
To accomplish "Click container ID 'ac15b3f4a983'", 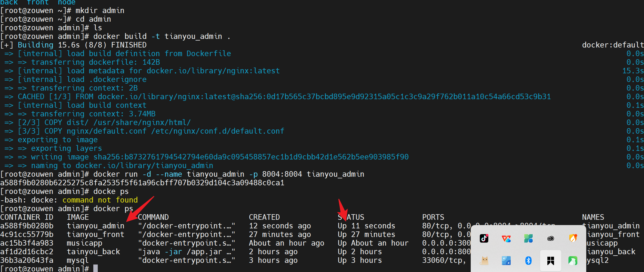I will [x=27, y=243].
